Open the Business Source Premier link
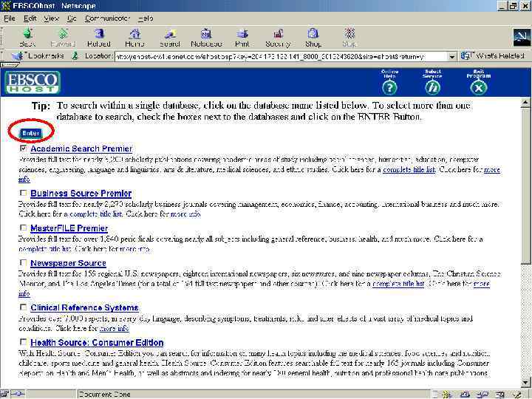 pyautogui.click(x=81, y=194)
